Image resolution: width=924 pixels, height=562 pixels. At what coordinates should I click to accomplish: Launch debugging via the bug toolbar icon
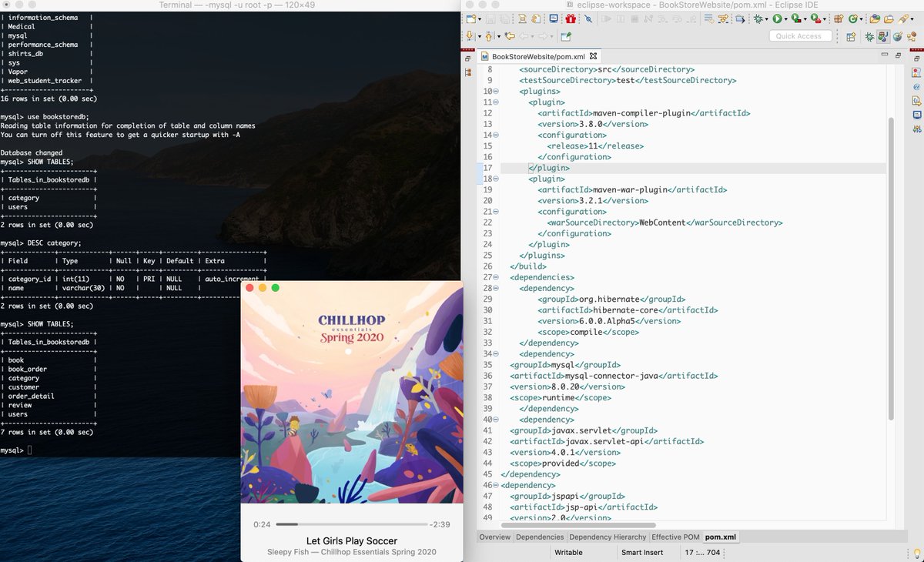coord(758,18)
